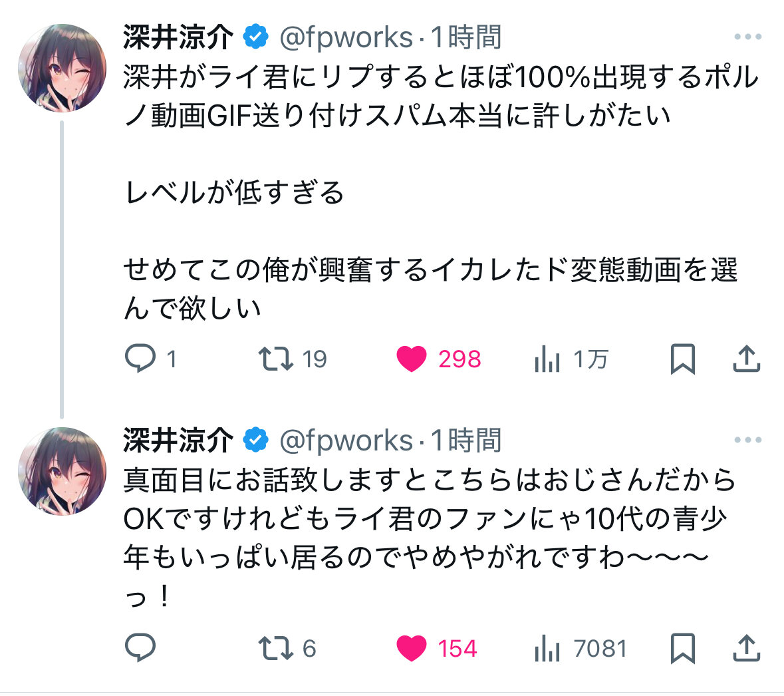This screenshot has height=696, width=784.
Task: Bookmark the first tweet
Action: pos(682,359)
